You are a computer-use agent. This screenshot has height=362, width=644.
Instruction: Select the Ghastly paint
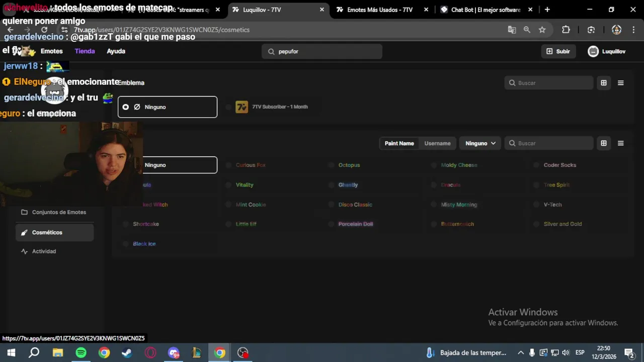[348, 185]
